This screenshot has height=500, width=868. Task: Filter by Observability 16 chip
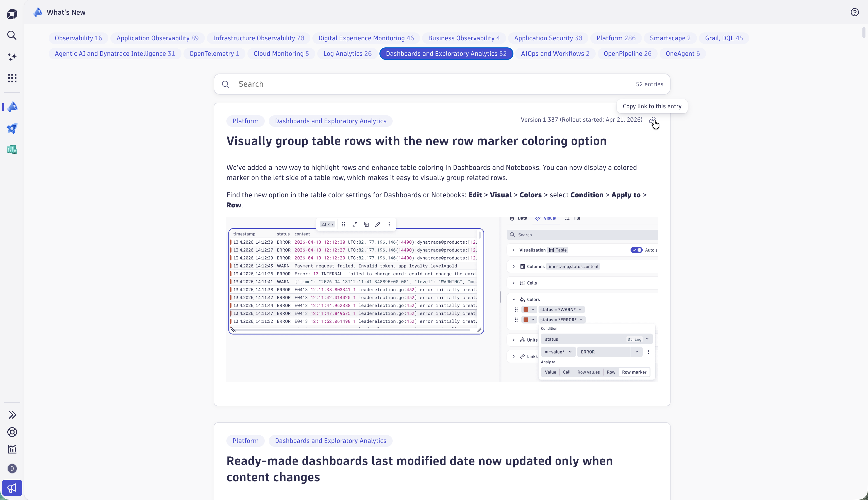tap(78, 38)
